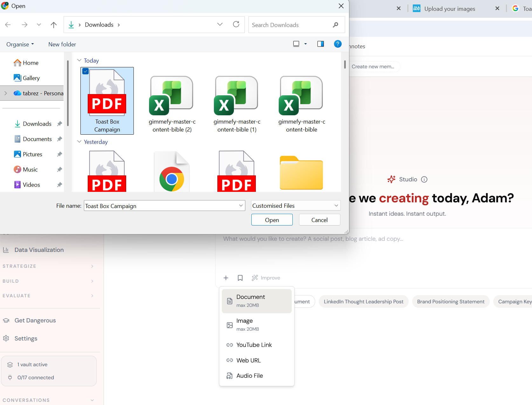Click the Open button to attach file
532x405 pixels.
click(272, 219)
